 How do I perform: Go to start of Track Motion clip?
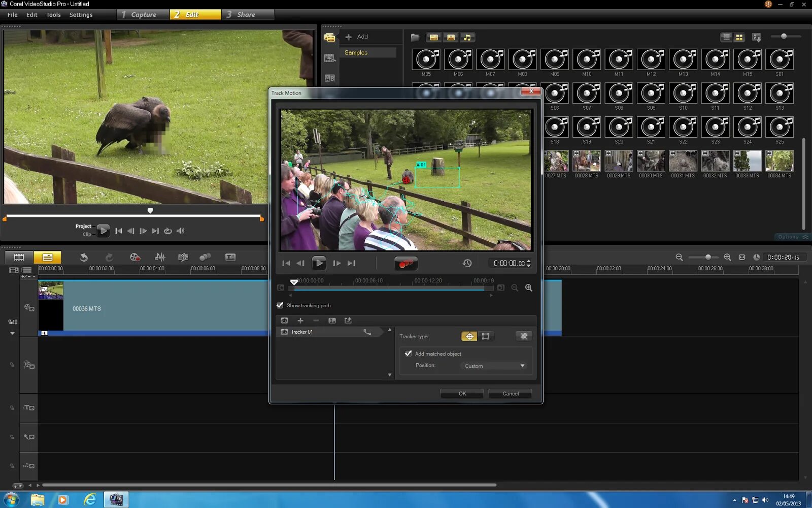tap(286, 263)
